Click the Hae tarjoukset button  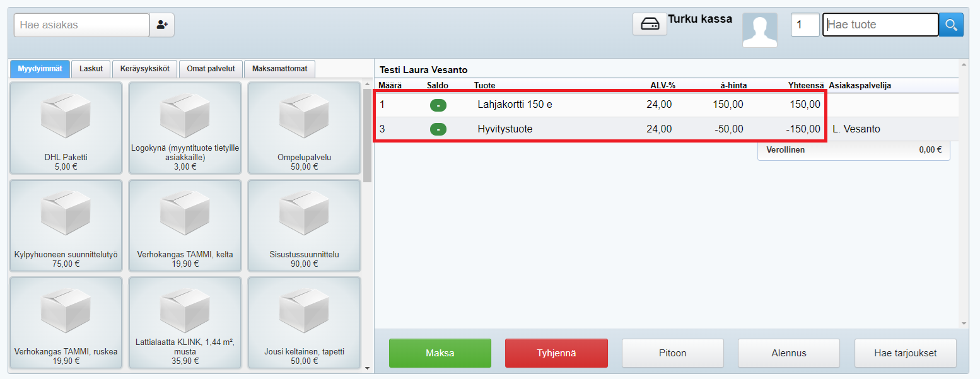[x=905, y=353]
